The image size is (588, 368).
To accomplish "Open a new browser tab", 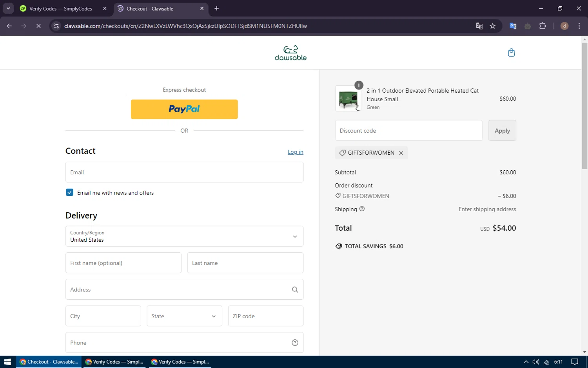I will (216, 8).
